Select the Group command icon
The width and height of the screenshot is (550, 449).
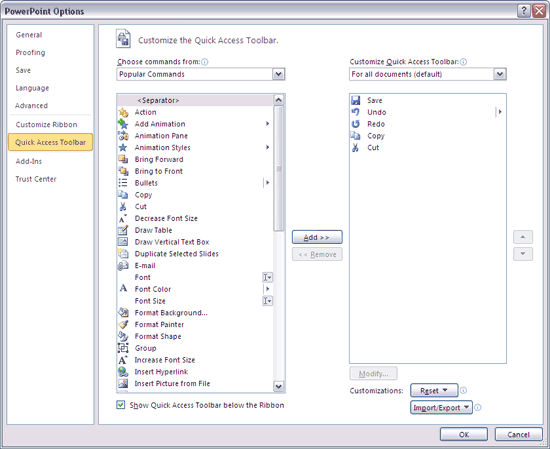(123, 348)
